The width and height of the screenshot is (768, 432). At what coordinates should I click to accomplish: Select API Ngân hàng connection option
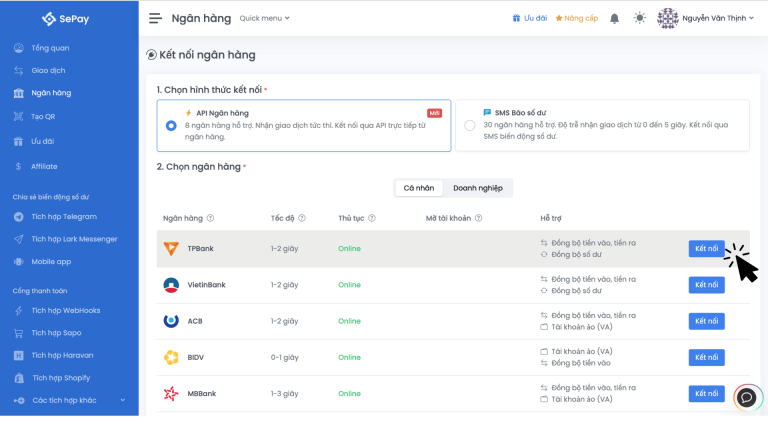(172, 125)
